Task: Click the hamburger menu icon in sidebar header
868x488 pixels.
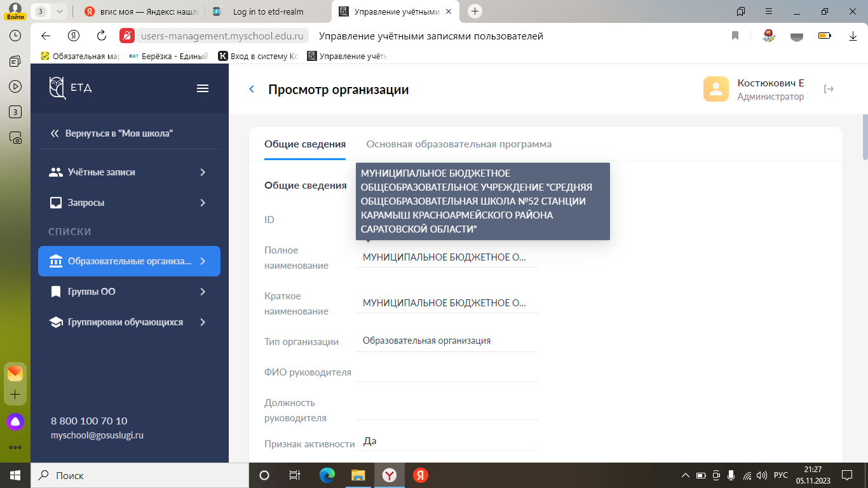Action: pyautogui.click(x=203, y=88)
